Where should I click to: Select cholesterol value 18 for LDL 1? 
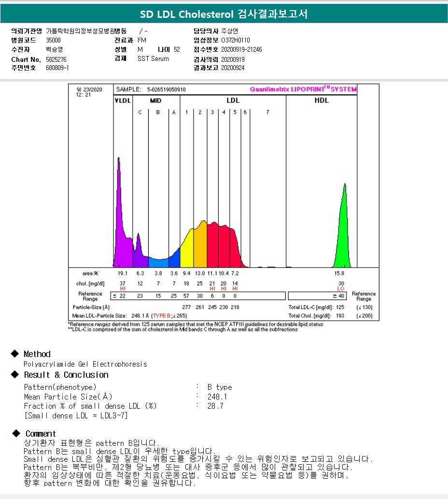click(186, 284)
